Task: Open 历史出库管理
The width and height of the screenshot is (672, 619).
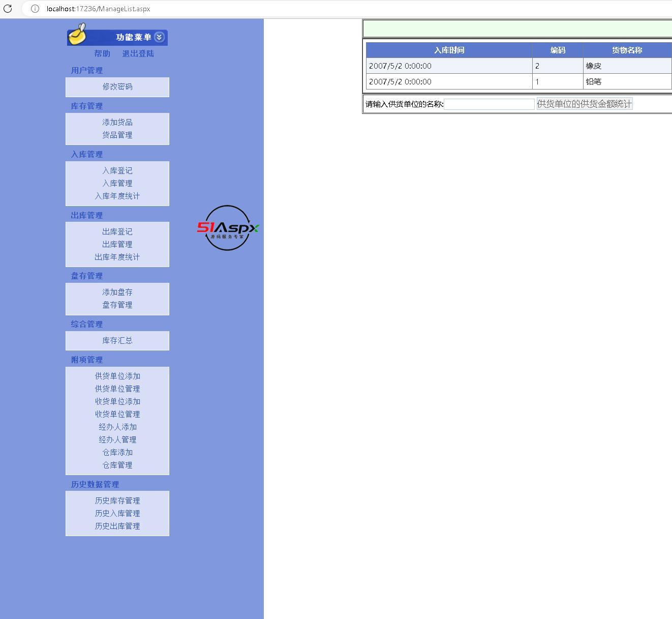Action: [117, 526]
